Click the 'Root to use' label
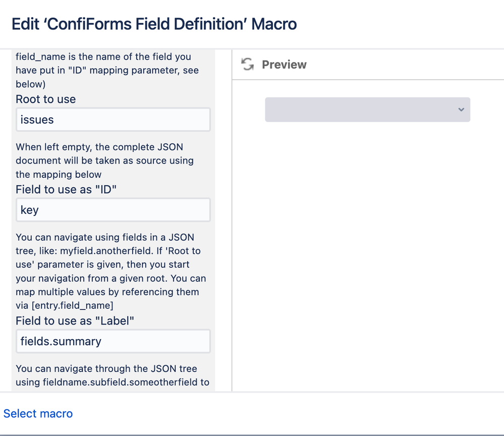The width and height of the screenshot is (504, 436). click(x=45, y=99)
